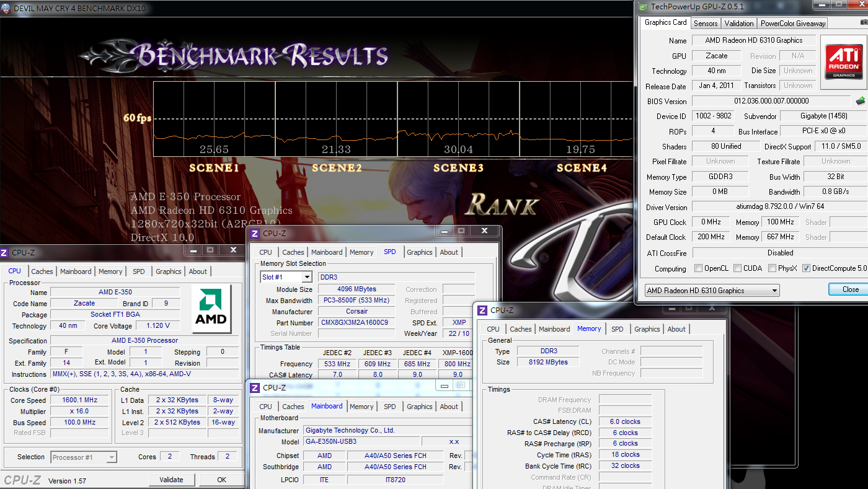868x489 pixels.
Task: Click the memory size value '8192 MBytes'
Action: tap(548, 363)
